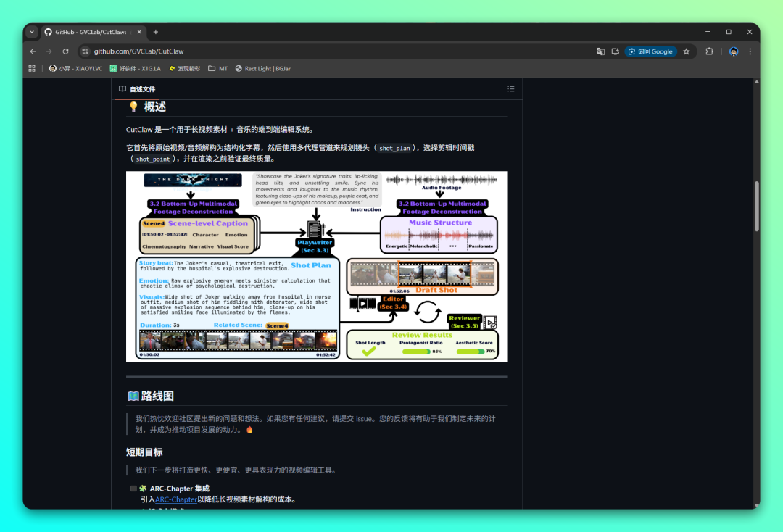783x532 pixels.
Task: Go back to previous page
Action: point(33,51)
